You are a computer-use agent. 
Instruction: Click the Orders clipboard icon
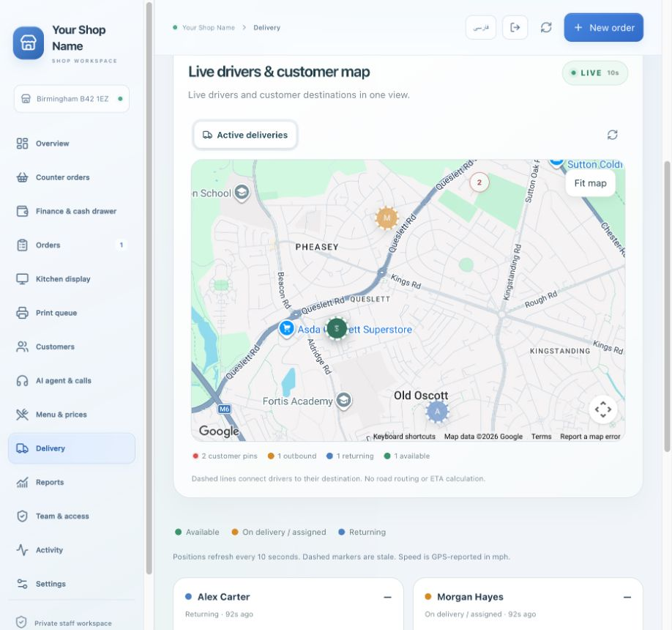22,245
